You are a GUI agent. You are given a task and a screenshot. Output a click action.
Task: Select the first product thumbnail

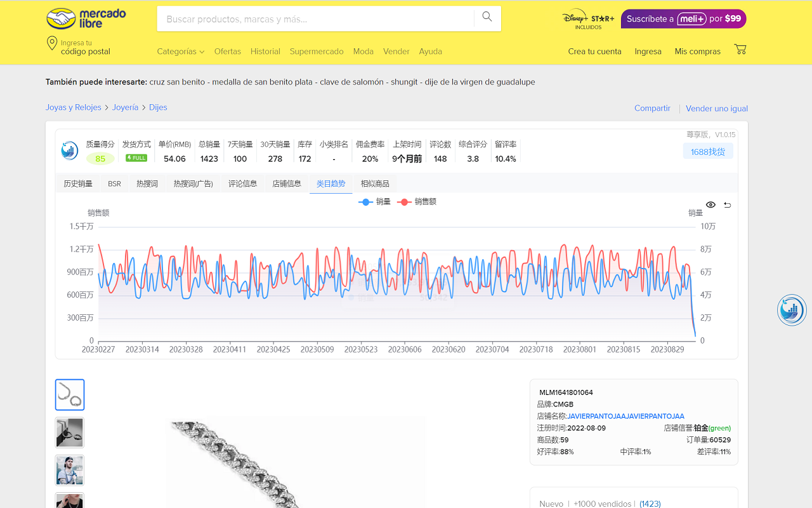(x=70, y=395)
